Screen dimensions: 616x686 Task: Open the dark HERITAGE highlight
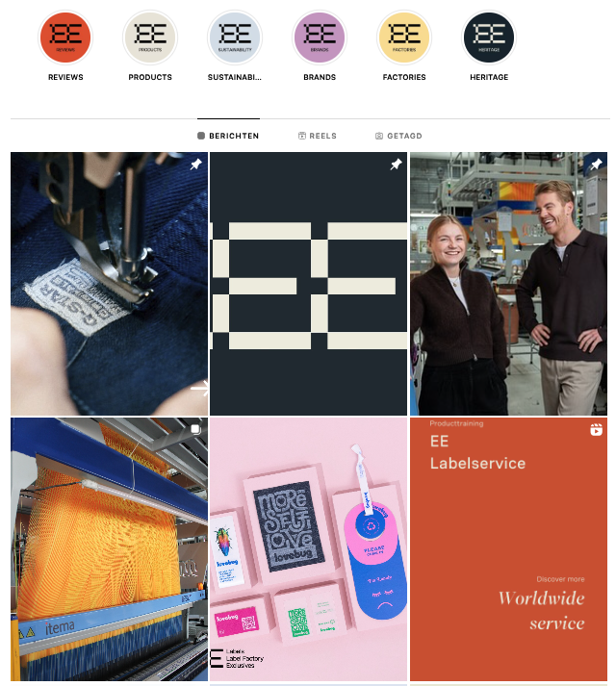click(x=489, y=38)
